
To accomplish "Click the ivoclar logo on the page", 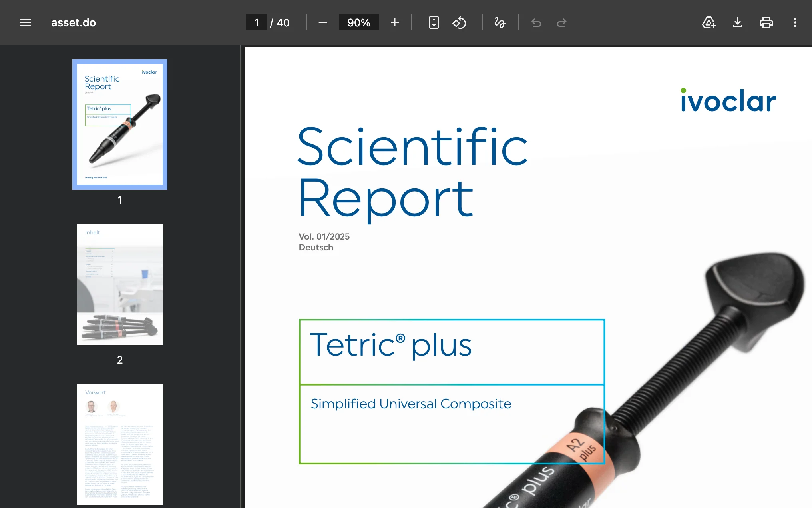I will [728, 100].
